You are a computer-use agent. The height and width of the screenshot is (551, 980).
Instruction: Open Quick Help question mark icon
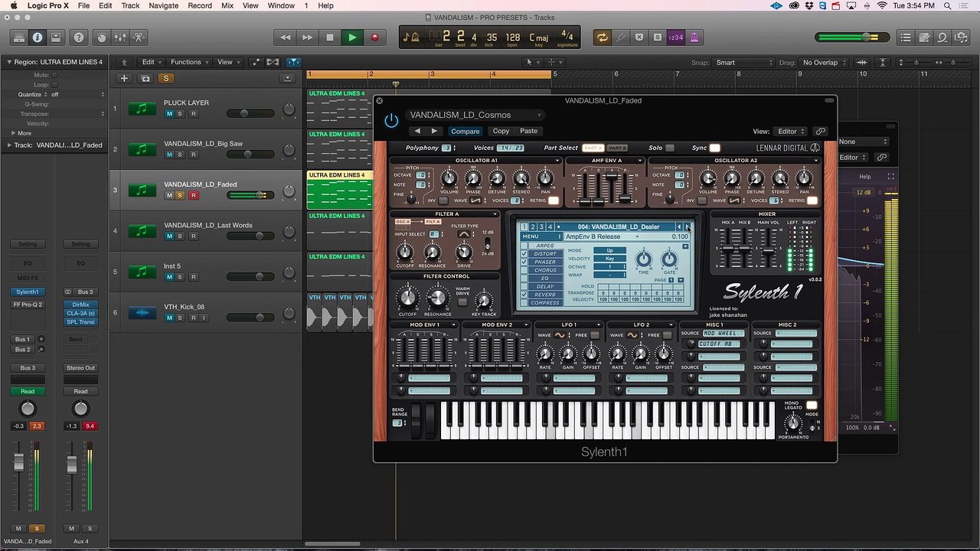[x=79, y=37]
